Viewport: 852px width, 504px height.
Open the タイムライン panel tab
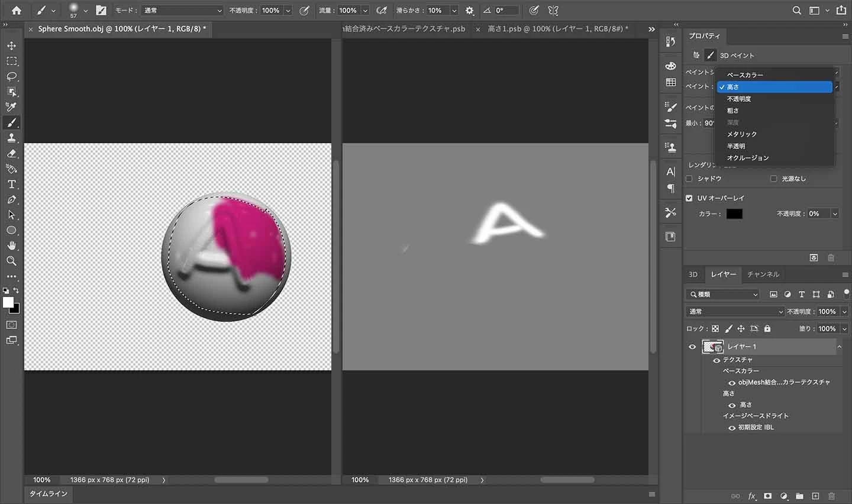click(49, 494)
